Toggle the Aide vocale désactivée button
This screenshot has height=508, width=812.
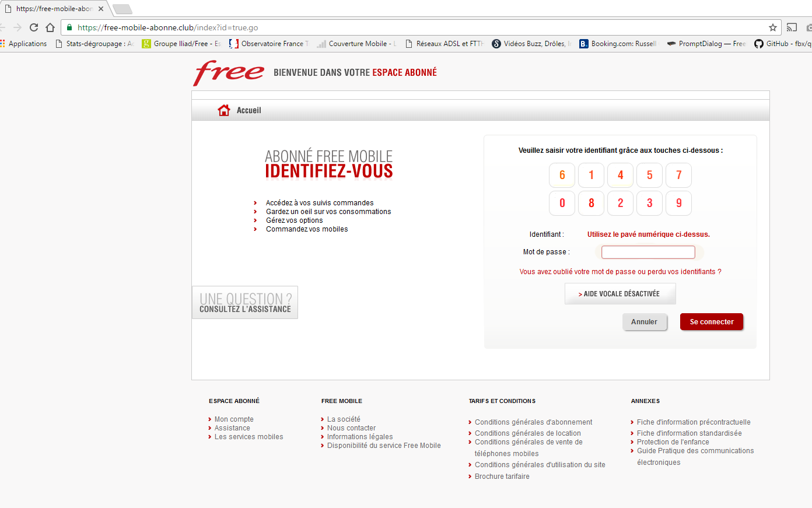620,294
